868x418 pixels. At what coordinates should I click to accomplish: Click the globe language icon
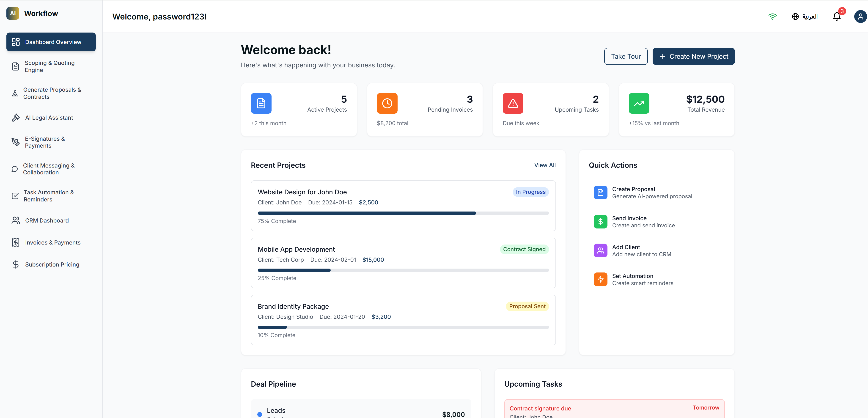pos(795,16)
